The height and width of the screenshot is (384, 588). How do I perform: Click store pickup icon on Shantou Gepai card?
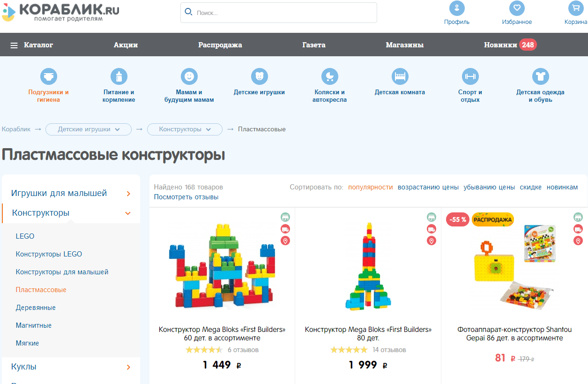click(x=578, y=217)
